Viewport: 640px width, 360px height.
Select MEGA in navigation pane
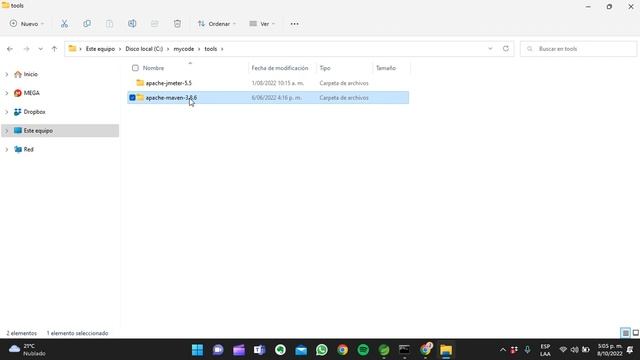(x=31, y=93)
